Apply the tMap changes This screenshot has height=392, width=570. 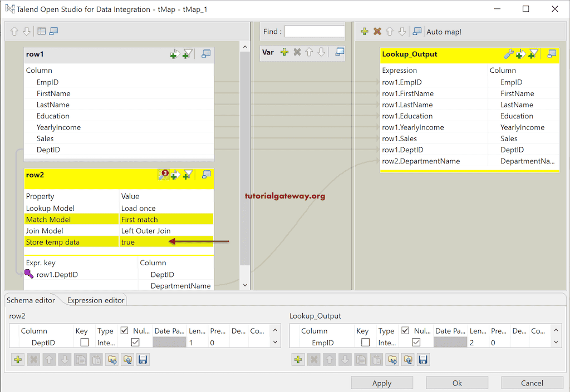382,383
